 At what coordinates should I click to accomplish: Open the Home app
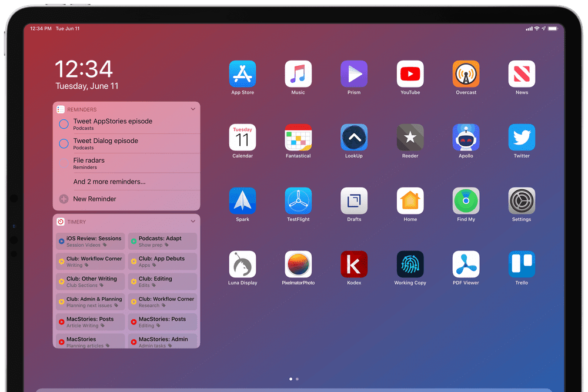point(410,201)
